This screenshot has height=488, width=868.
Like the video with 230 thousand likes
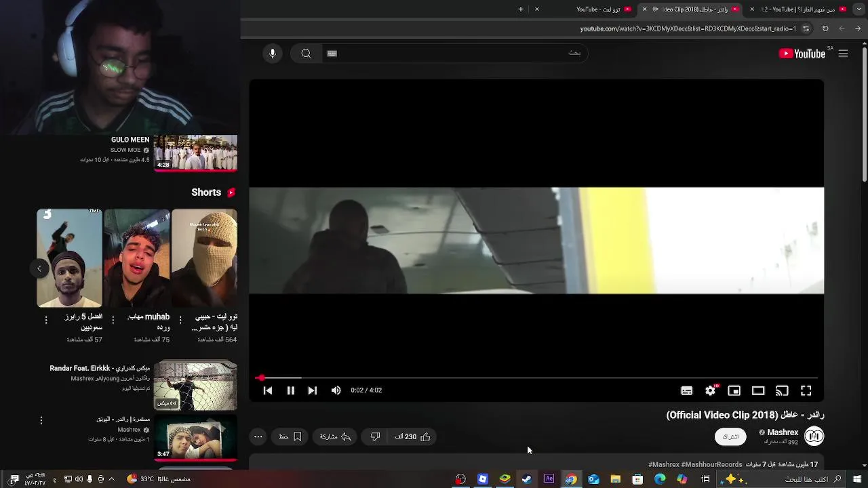point(412,437)
